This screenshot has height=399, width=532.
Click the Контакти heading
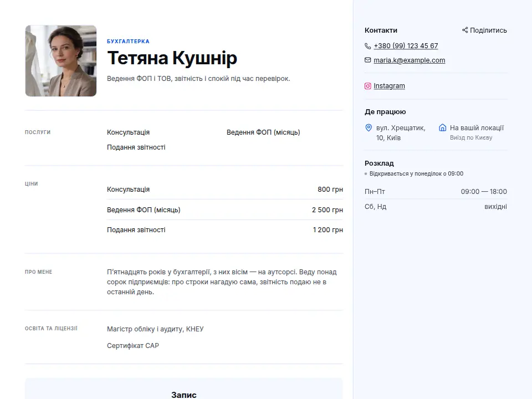pos(381,30)
